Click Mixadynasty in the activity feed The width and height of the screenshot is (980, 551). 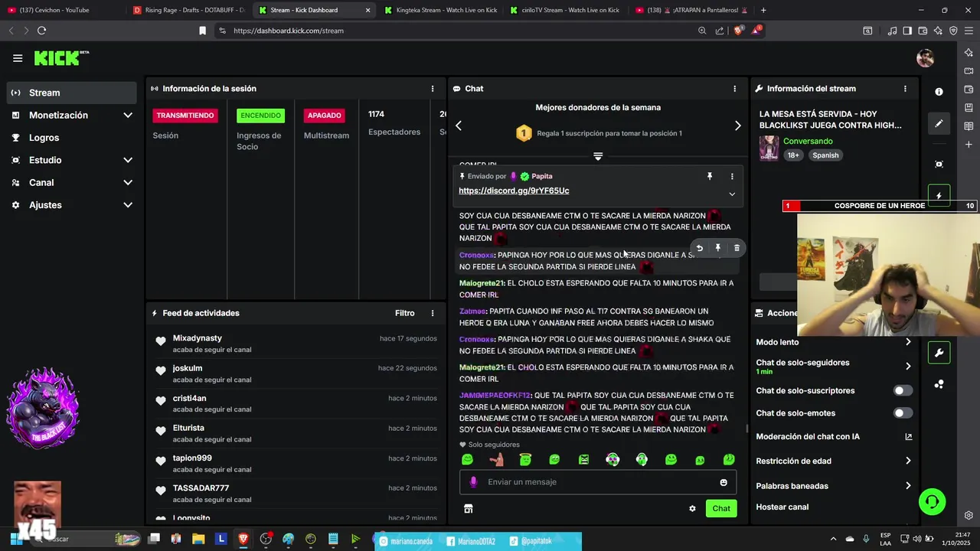pyautogui.click(x=198, y=338)
